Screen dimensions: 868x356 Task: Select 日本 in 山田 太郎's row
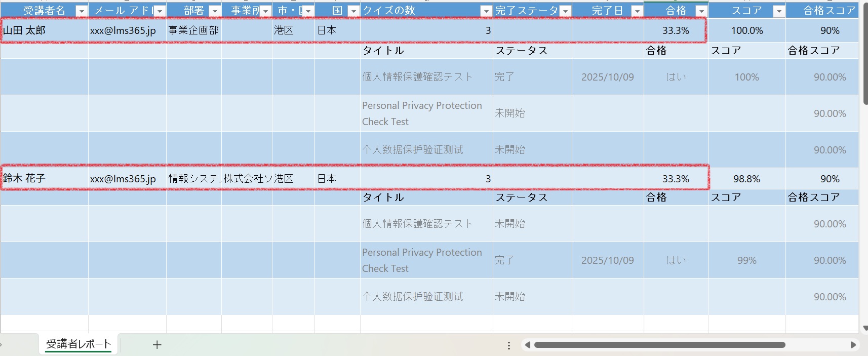[x=337, y=30]
